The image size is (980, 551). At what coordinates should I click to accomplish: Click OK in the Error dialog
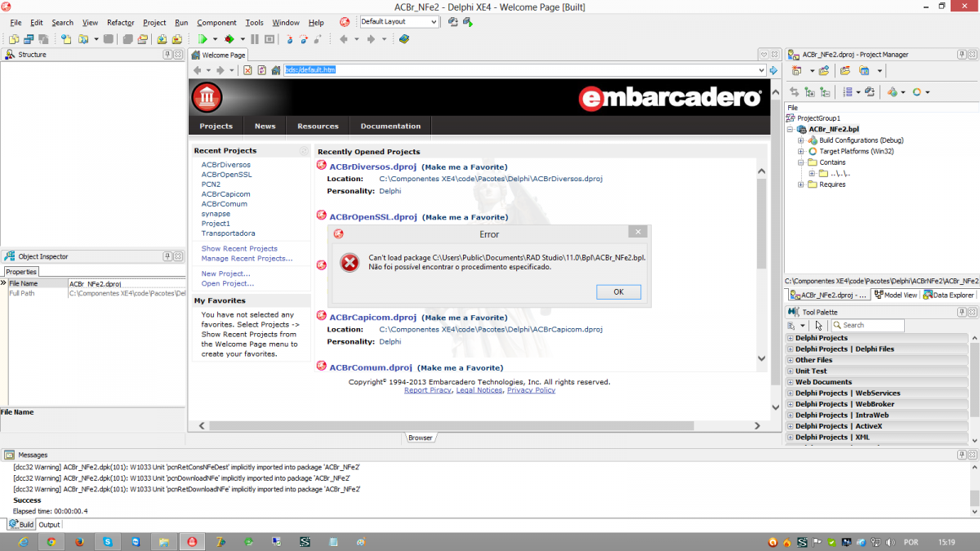618,292
